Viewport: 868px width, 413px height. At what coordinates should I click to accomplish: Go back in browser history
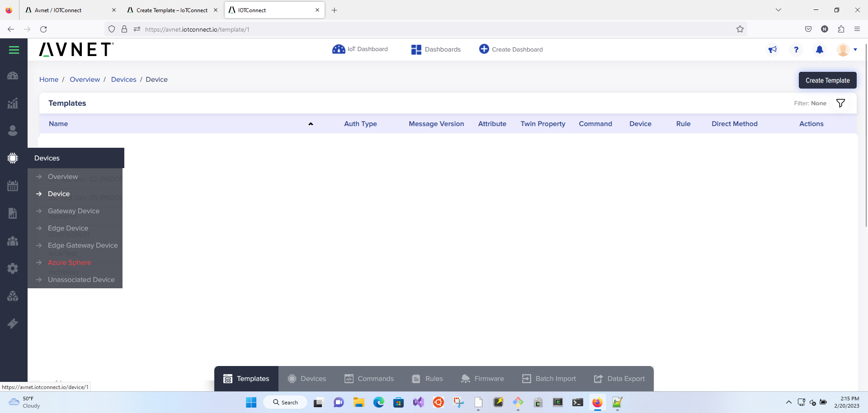pos(11,29)
